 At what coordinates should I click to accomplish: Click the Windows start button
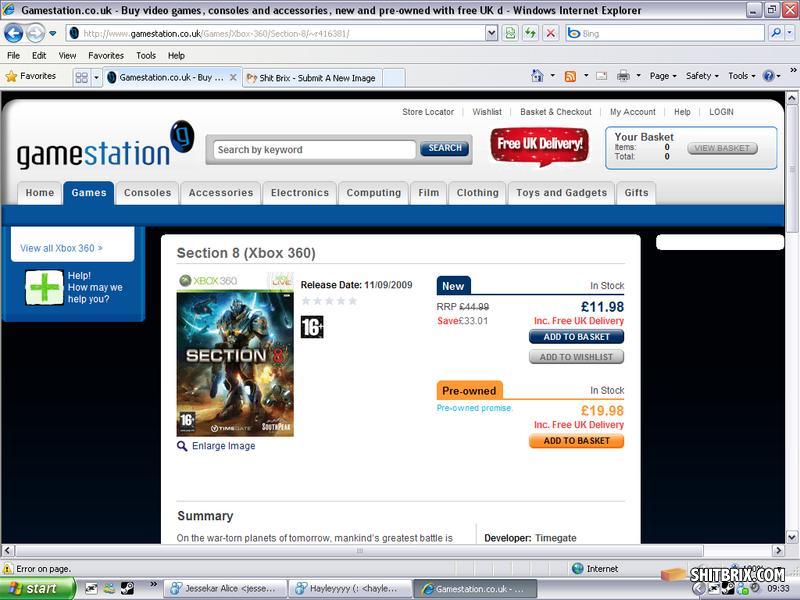[x=38, y=589]
